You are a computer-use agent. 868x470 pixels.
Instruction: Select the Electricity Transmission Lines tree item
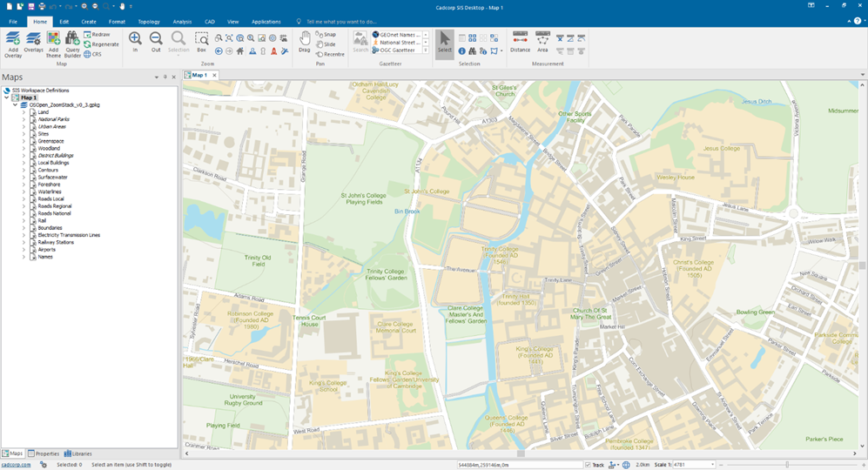pyautogui.click(x=69, y=235)
